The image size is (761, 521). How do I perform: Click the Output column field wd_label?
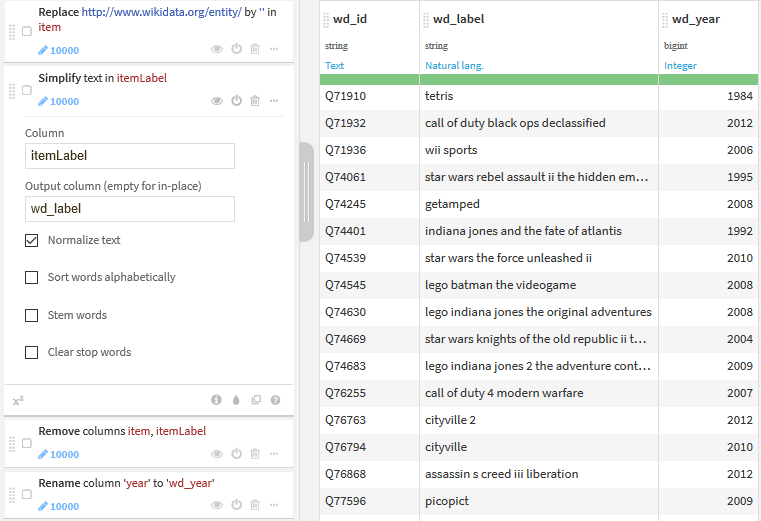tap(130, 209)
